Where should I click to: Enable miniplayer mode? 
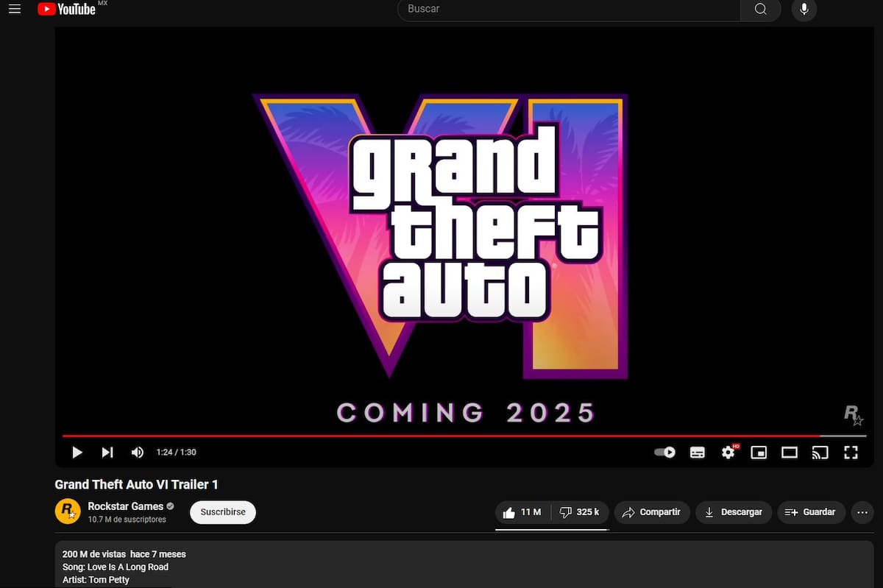pyautogui.click(x=759, y=453)
